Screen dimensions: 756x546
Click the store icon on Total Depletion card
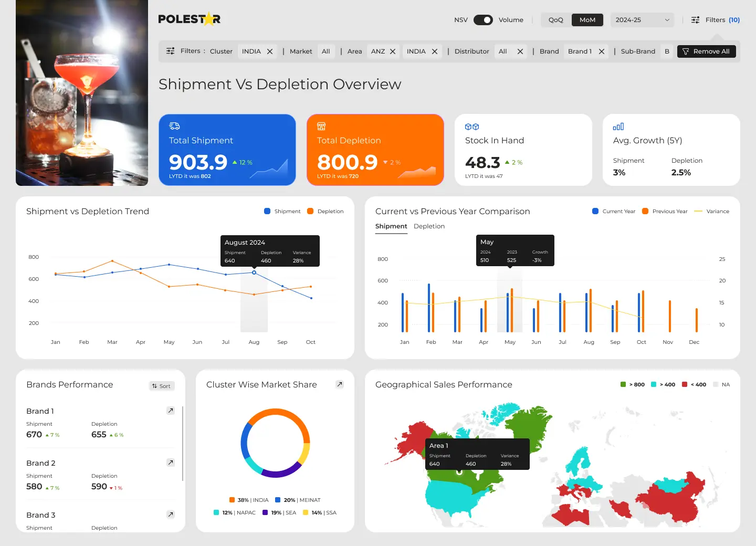[321, 126]
